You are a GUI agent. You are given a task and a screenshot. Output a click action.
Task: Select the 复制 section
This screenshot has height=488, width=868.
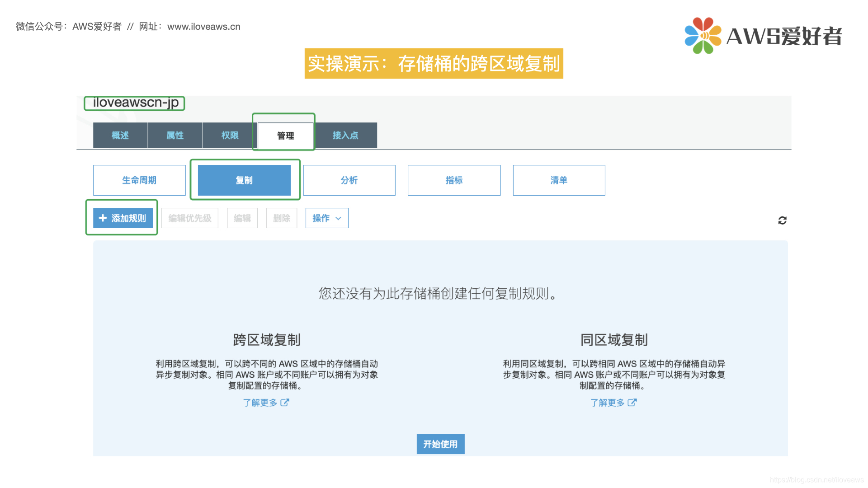(245, 180)
